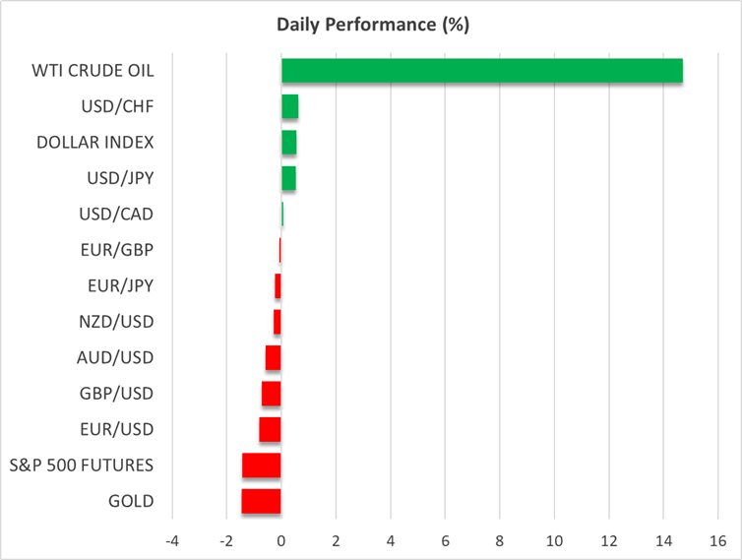Viewport: 742px width, 560px height.
Task: Select the -4 value on the horizontal axis
Action: (x=172, y=540)
